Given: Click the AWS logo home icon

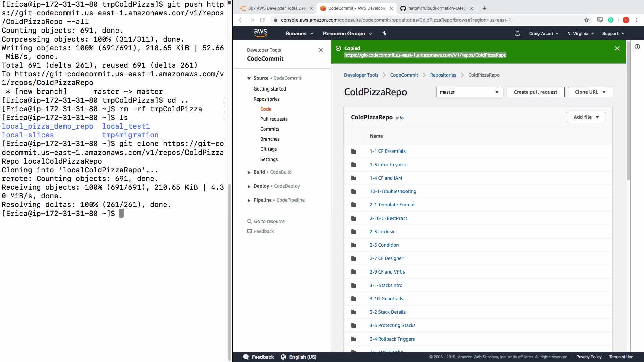Looking at the screenshot, I should click(260, 33).
